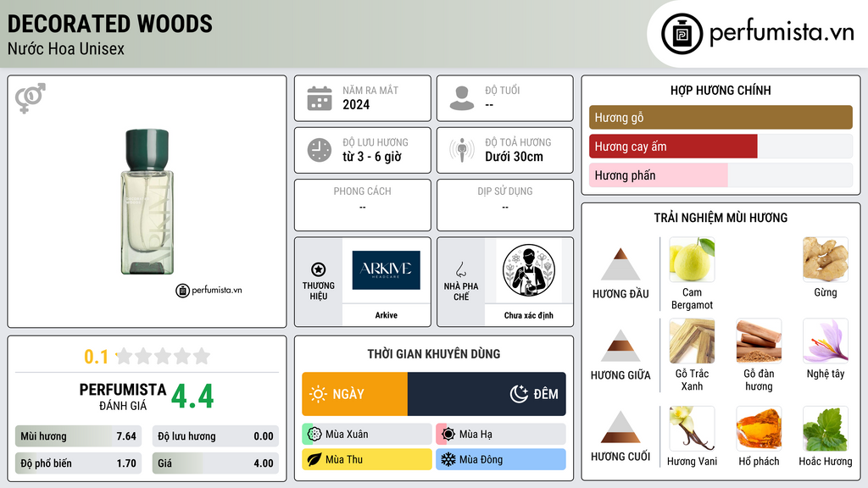Image resolution: width=868 pixels, height=488 pixels.
Task: Click the five-star rating row
Action: pyautogui.click(x=163, y=356)
